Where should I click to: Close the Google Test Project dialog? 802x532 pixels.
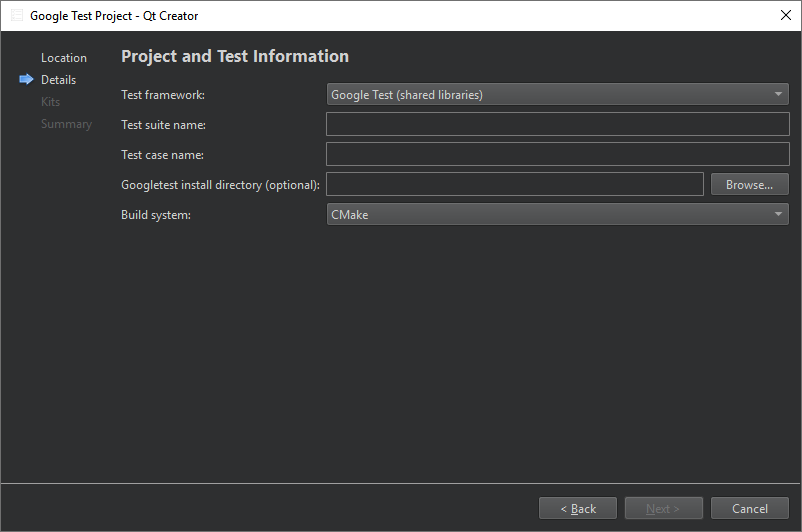point(785,15)
